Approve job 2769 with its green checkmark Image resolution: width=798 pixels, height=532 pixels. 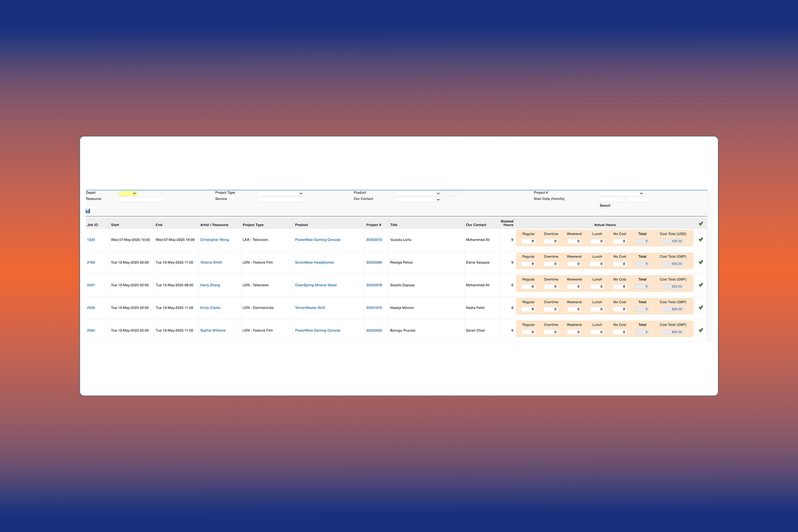701,262
